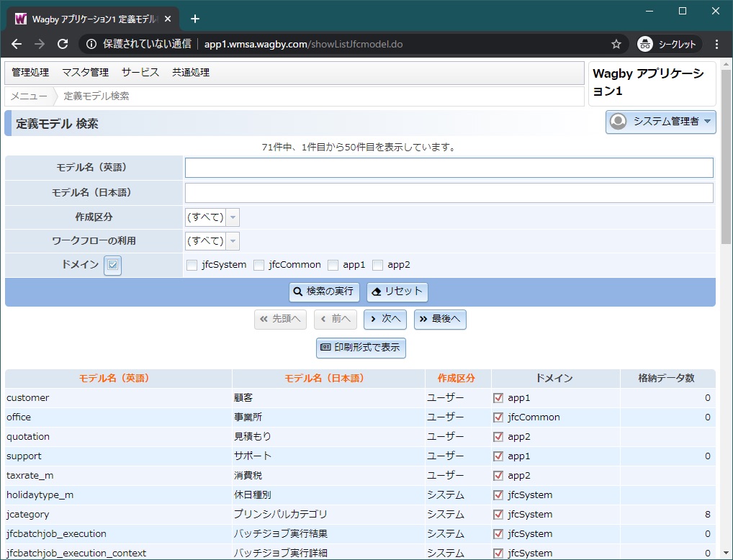Go to next page with 次へ
The width and height of the screenshot is (733, 560).
pyautogui.click(x=385, y=320)
